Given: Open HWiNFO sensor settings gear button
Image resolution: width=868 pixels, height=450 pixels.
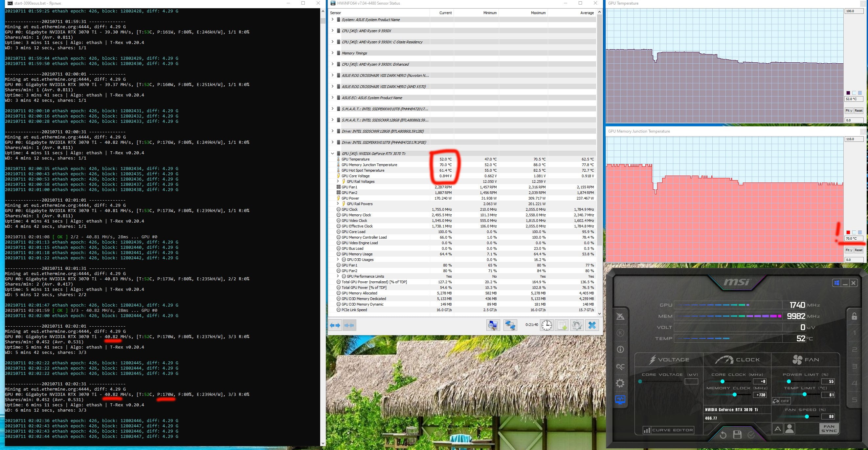Looking at the screenshot, I should [577, 325].
